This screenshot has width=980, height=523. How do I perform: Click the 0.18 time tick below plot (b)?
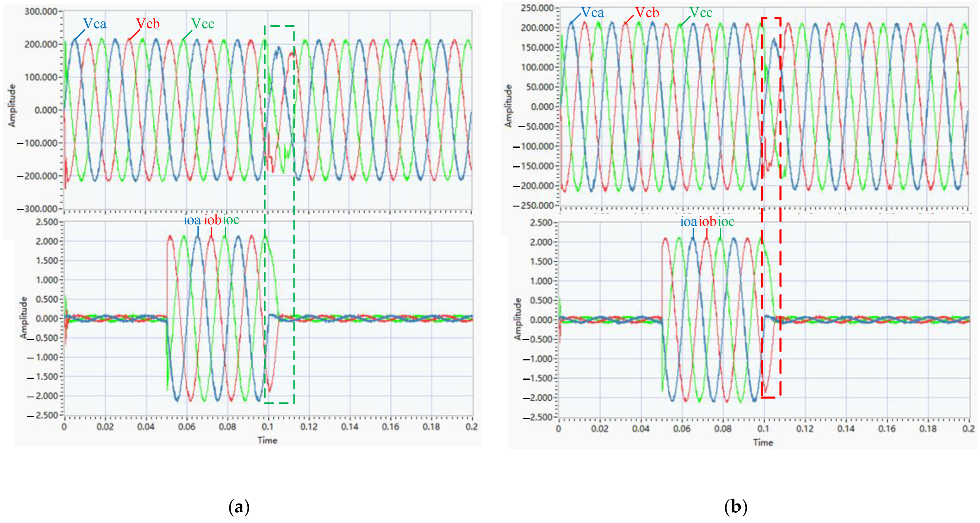tap(928, 429)
